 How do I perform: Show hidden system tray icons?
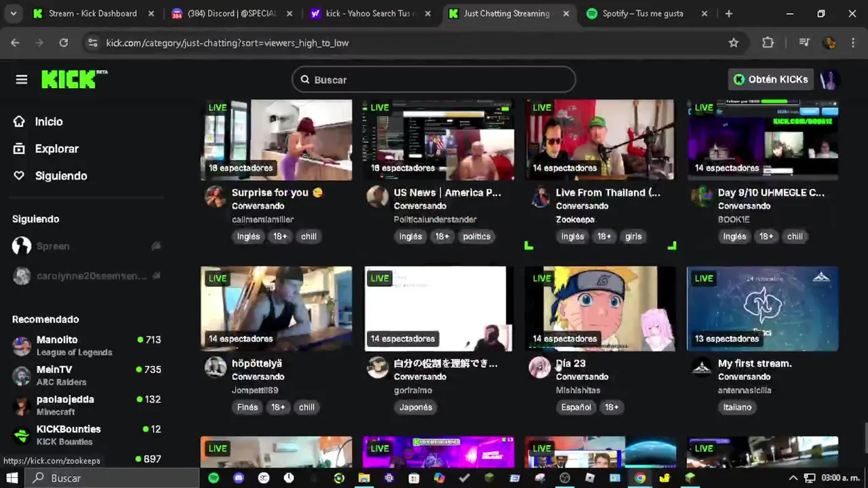point(791,478)
